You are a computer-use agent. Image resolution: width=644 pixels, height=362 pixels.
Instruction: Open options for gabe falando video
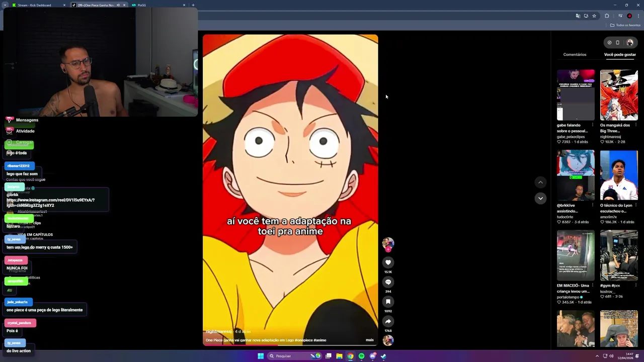592,125
